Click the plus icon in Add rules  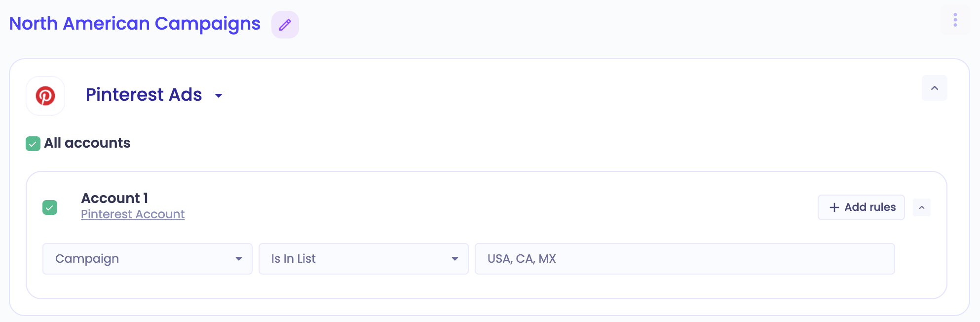(834, 207)
